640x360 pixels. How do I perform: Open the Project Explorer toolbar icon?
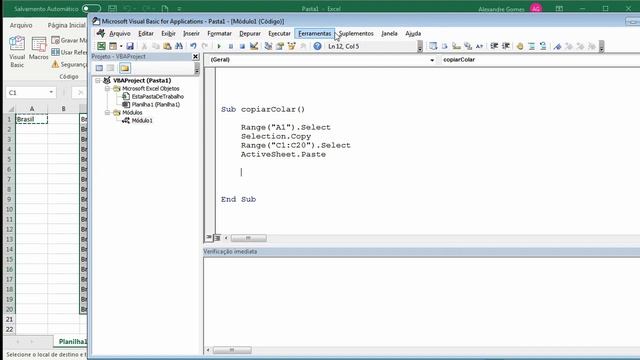click(x=268, y=46)
